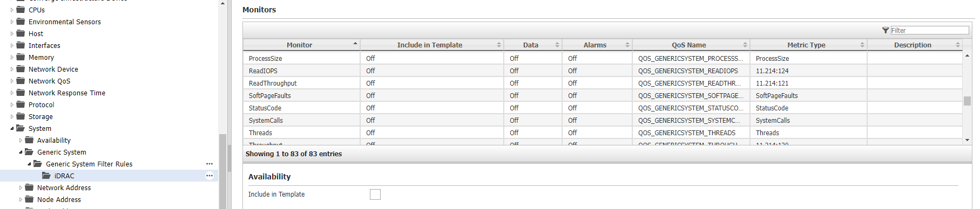
Task: Click the Environmental Sensors folder icon
Action: tap(21, 22)
